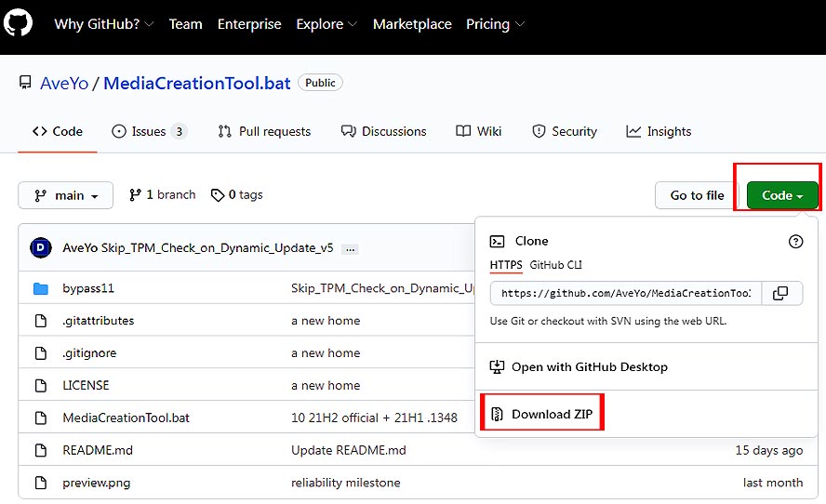The image size is (826, 504).
Task: Click the AveYo commit author avatar
Action: coord(41,247)
